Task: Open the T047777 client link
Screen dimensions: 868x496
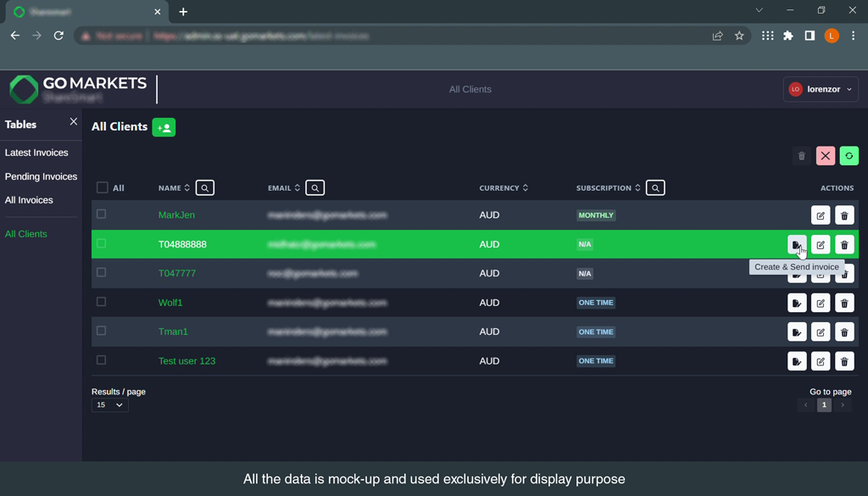Action: [x=176, y=274]
